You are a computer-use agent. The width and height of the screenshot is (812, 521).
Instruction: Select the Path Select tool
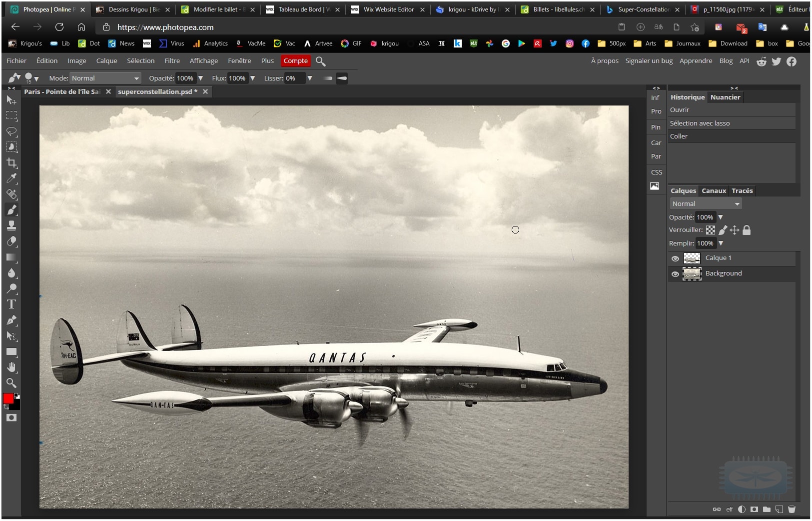point(11,336)
